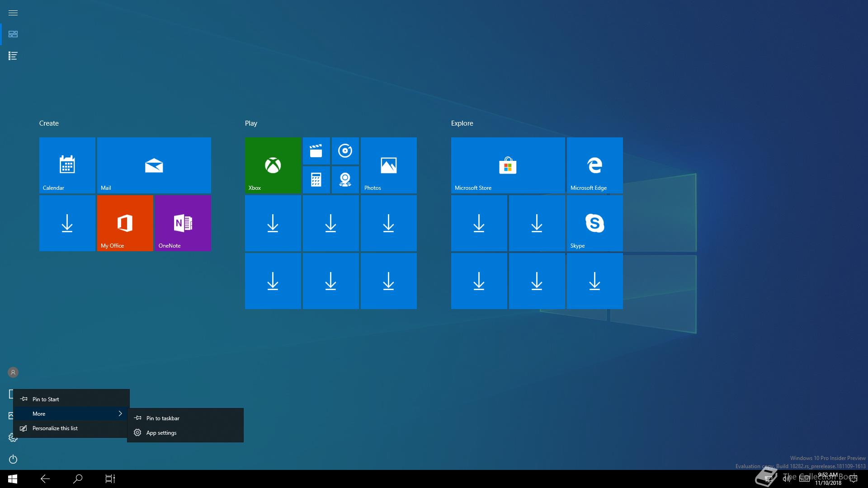This screenshot has width=868, height=488.
Task: Open the volume tray icon
Action: [x=787, y=479]
